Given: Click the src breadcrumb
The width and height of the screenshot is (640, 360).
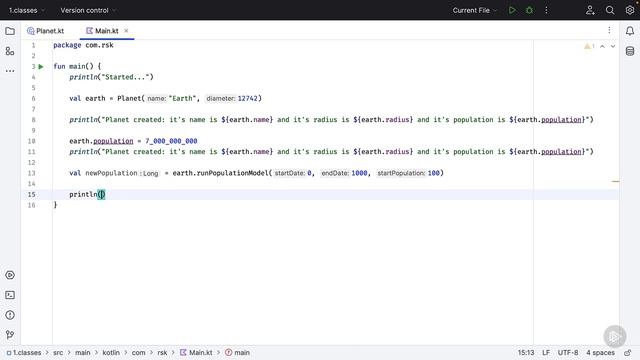Looking at the screenshot, I should pos(58,353).
